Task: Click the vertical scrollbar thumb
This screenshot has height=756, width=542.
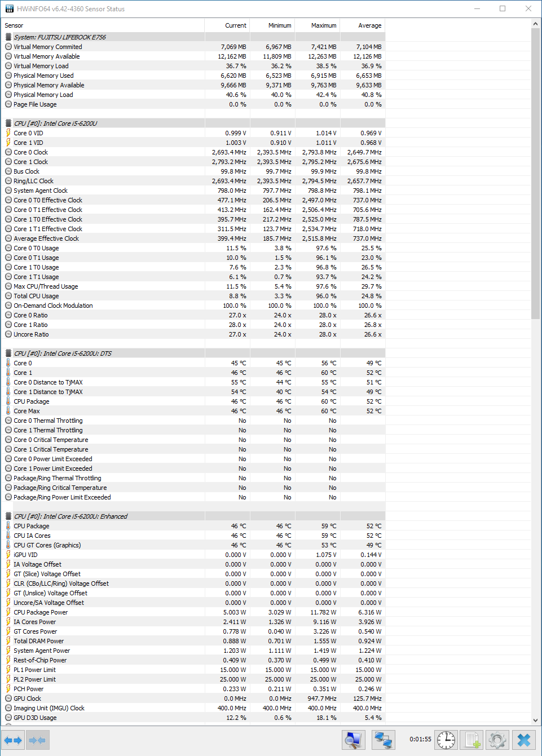Action: pos(536,174)
